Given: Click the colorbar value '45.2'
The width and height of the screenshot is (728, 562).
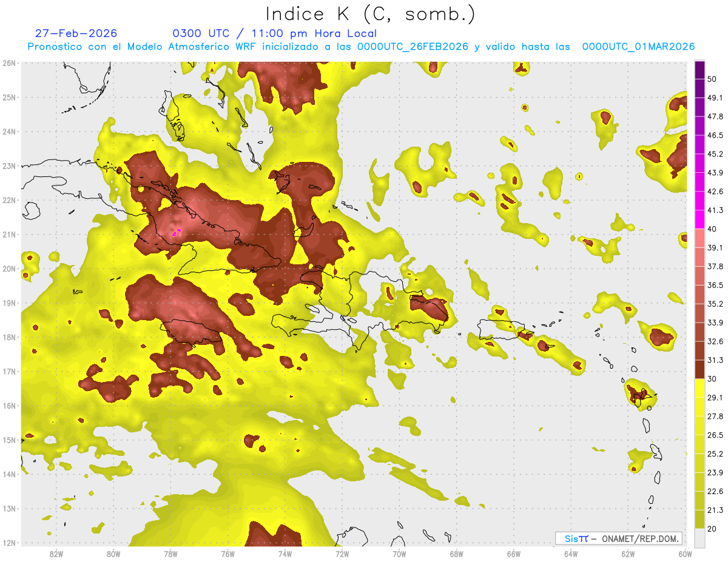Looking at the screenshot, I should [716, 154].
